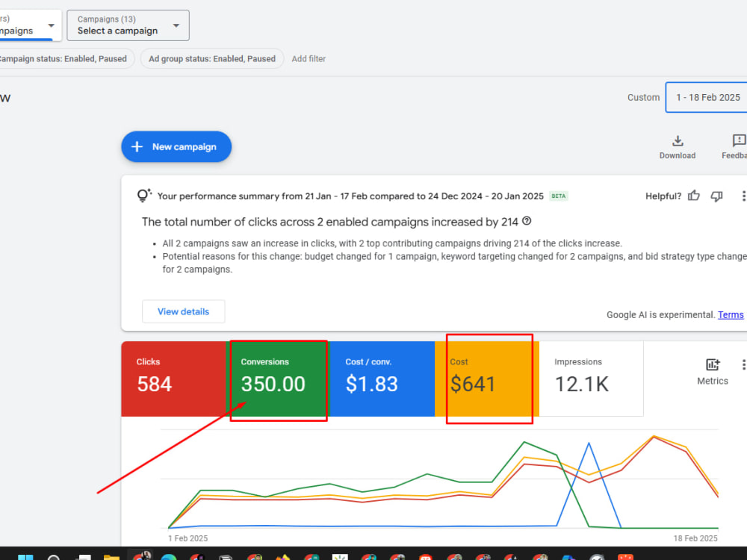
Task: Click the 18 Feb 2025 chart axis label
Action: point(695,538)
